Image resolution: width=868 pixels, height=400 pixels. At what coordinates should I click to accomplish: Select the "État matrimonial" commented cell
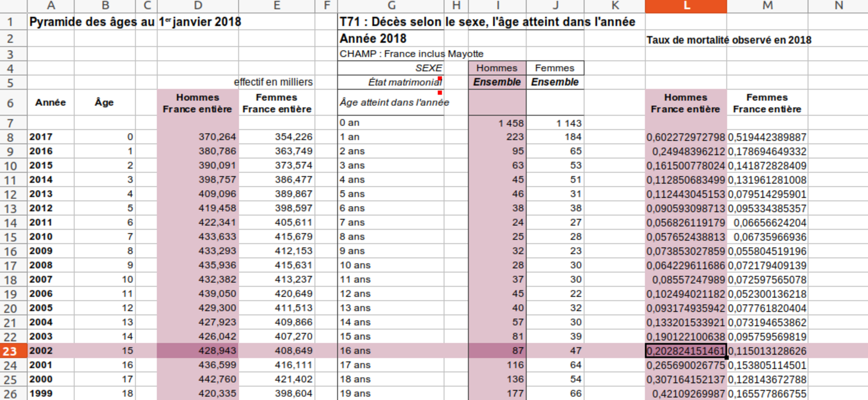(404, 82)
